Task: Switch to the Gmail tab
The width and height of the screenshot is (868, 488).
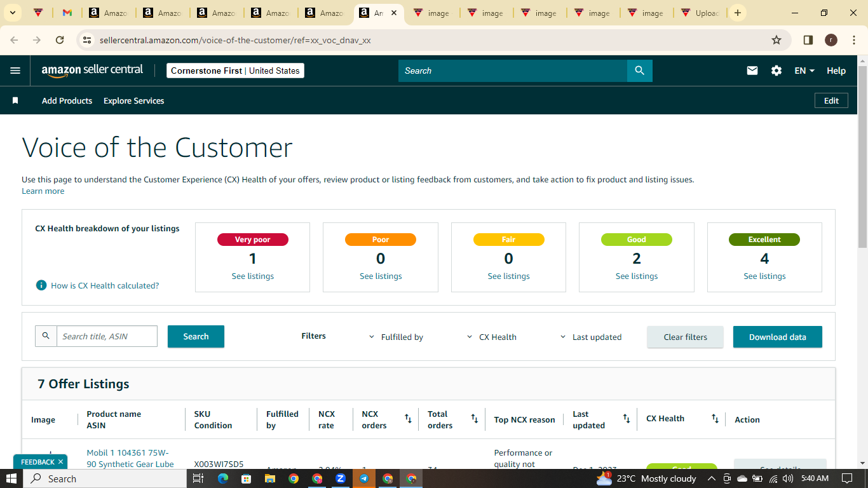Action: pos(67,13)
